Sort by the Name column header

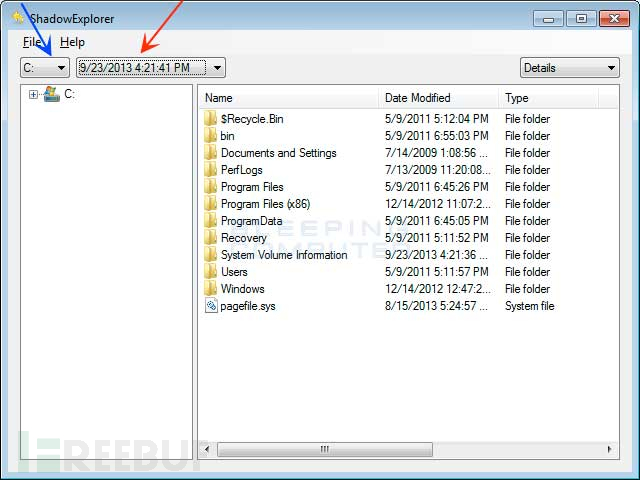pyautogui.click(x=290, y=98)
